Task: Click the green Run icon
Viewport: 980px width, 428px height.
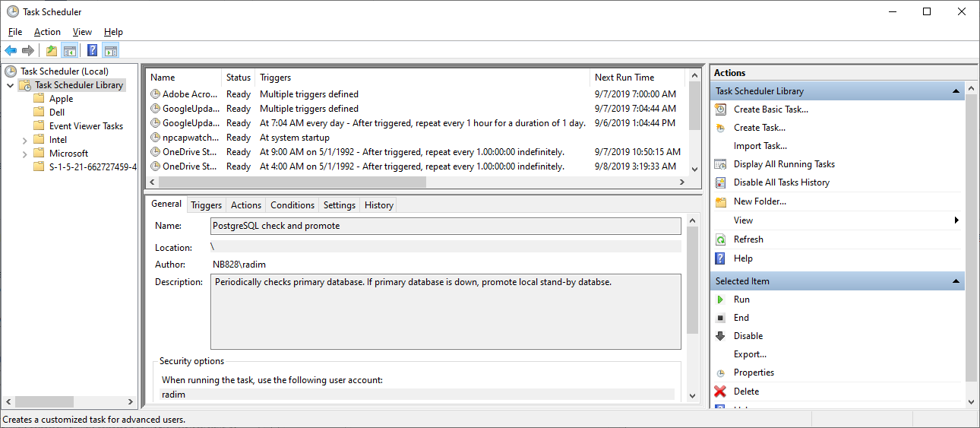Action: point(720,300)
